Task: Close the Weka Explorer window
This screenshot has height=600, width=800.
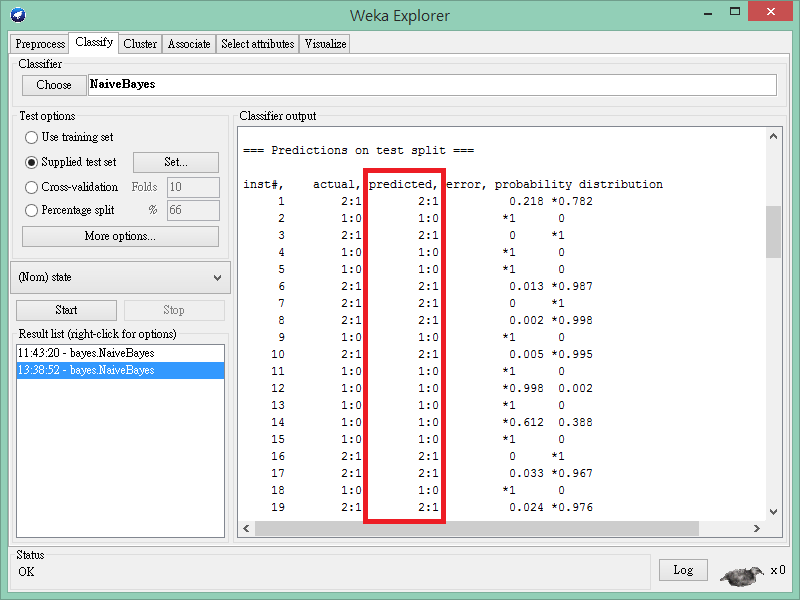Action: 770,11
